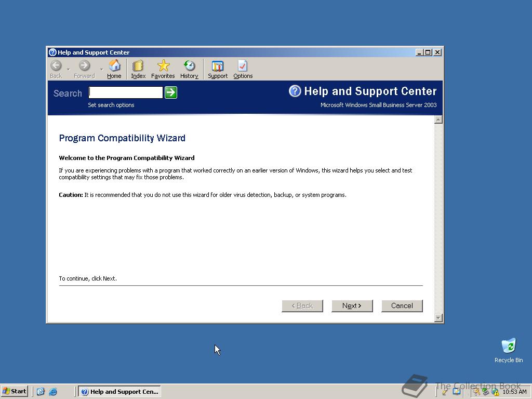Screen dimensions: 532x399
Task: Minimize the Help and Support Center window
Action: coord(419,52)
